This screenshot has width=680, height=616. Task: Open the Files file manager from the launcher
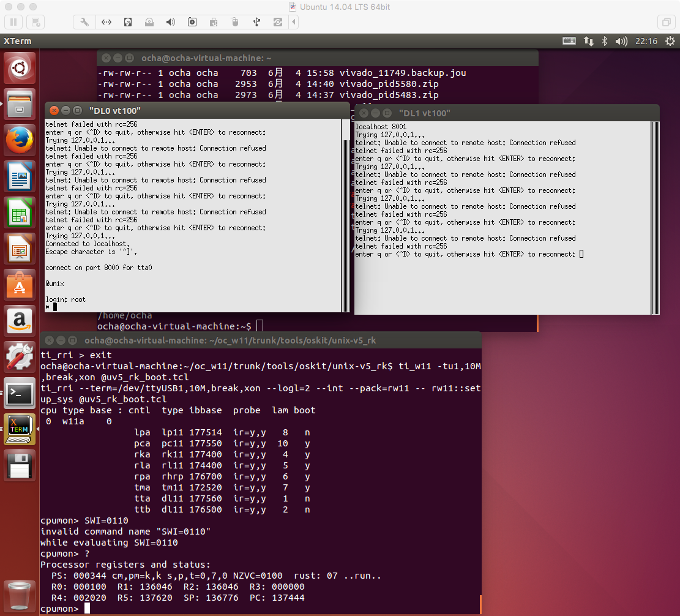[x=19, y=103]
